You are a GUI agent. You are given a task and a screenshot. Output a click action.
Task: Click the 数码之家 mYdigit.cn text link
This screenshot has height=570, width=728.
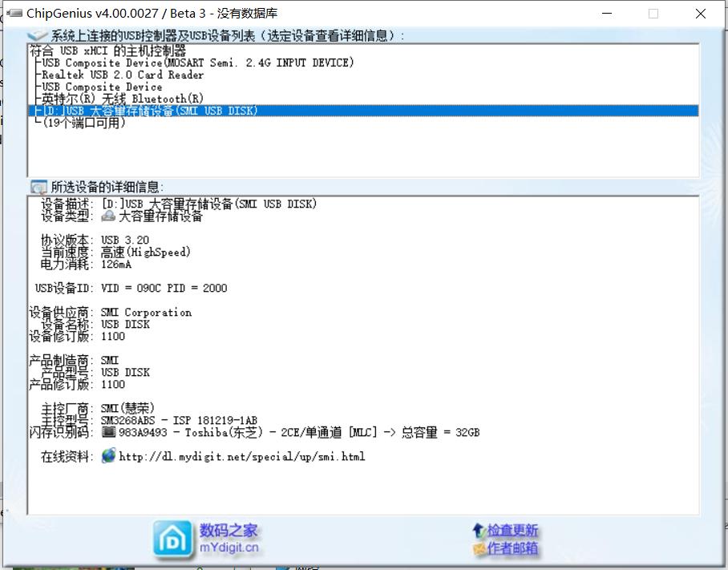[x=229, y=539]
